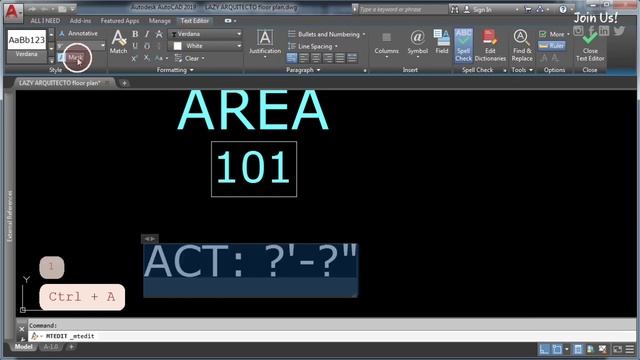Click the keyword search input field

click(402, 9)
